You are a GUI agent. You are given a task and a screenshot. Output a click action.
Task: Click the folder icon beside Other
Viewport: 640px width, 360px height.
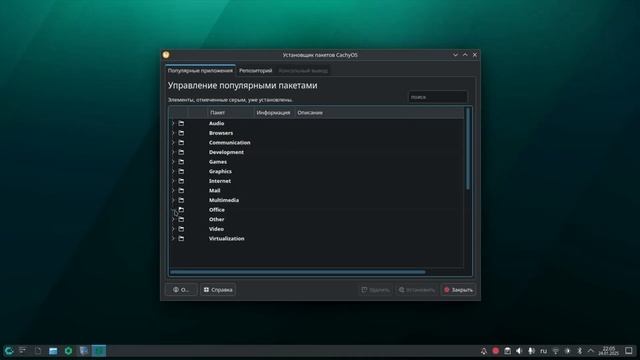(181, 219)
